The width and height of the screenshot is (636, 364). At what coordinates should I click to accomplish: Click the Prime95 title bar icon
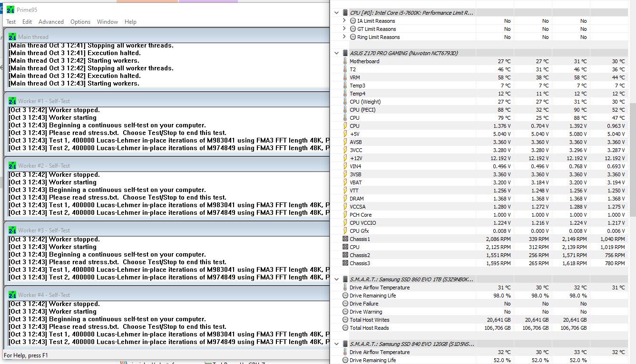10,10
